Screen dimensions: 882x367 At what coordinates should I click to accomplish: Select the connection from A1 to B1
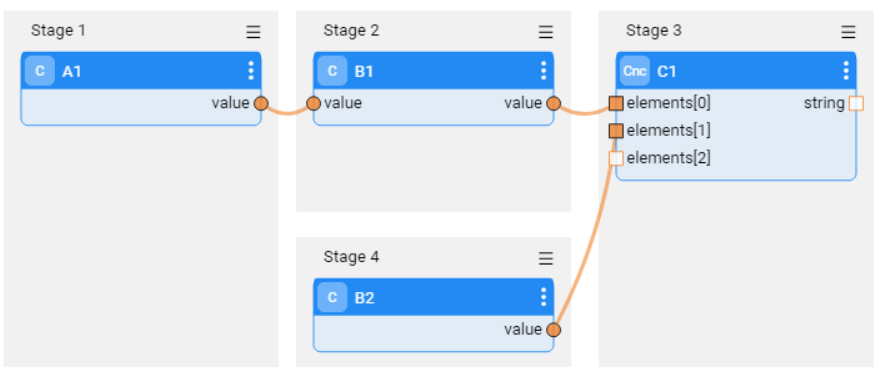click(287, 113)
